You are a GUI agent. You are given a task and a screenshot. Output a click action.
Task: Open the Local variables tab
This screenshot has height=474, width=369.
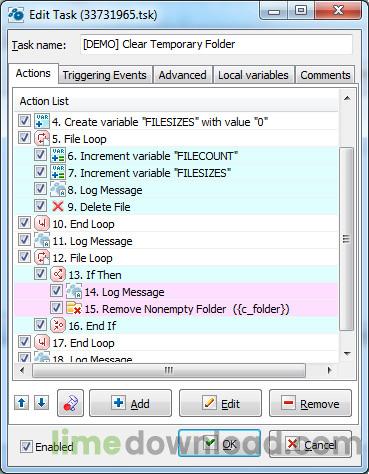point(253,75)
